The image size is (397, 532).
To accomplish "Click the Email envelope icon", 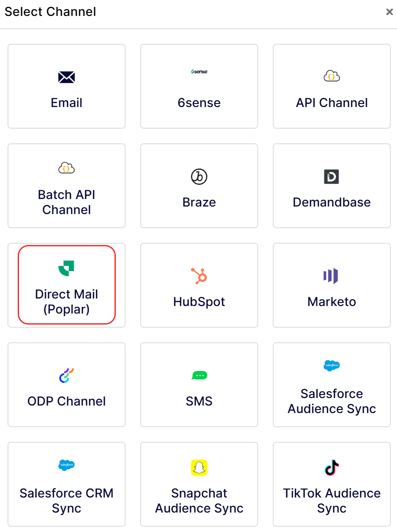I will (66, 77).
